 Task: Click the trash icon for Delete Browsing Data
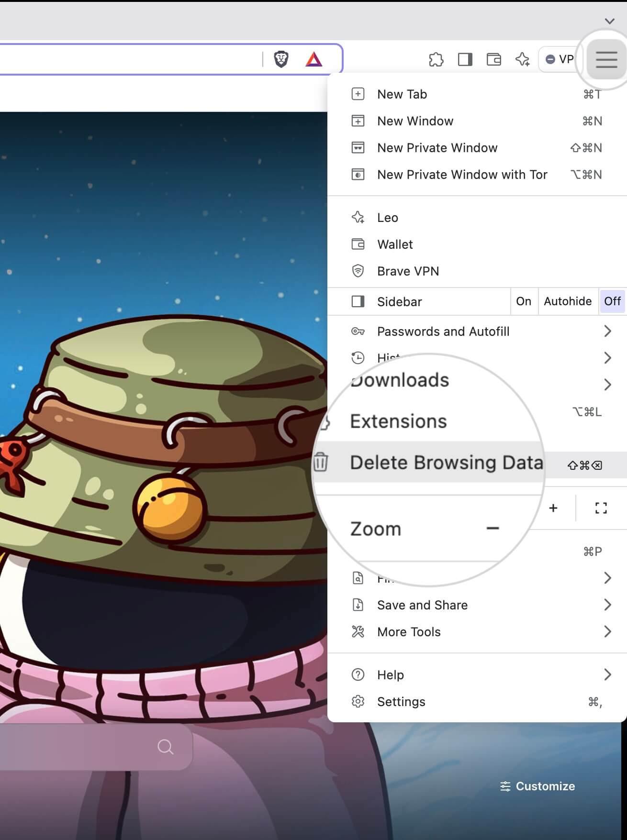(x=320, y=463)
